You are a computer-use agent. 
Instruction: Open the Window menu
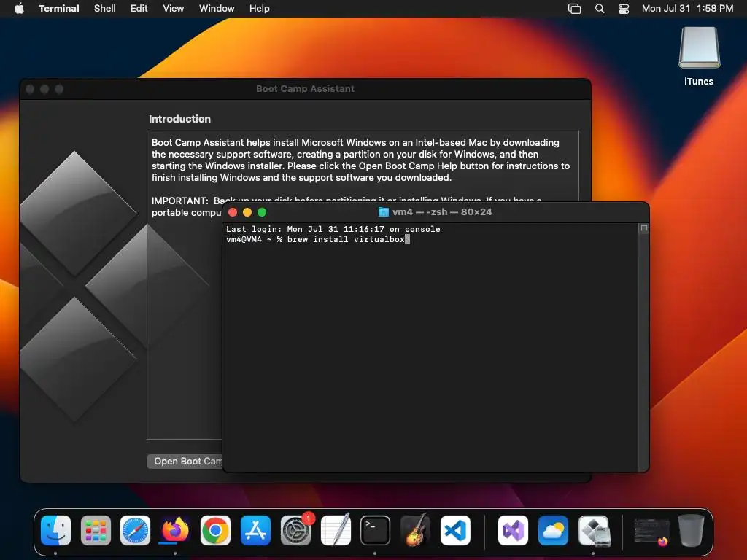click(x=217, y=9)
